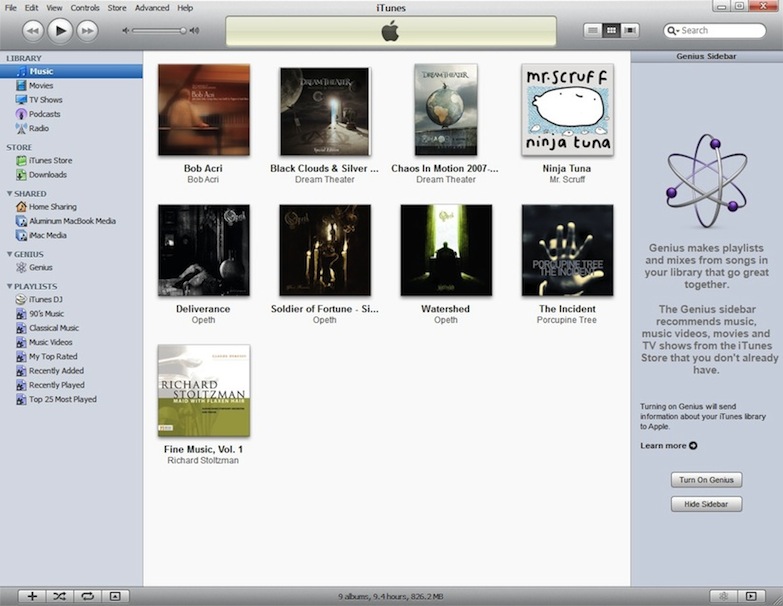The width and height of the screenshot is (783, 606).
Task: Open the Advanced menu
Action: 152,7
